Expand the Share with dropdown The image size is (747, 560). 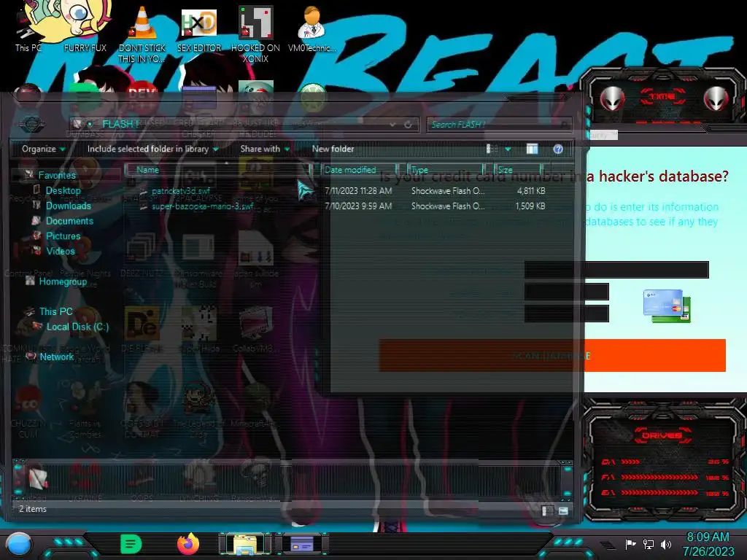pyautogui.click(x=265, y=149)
